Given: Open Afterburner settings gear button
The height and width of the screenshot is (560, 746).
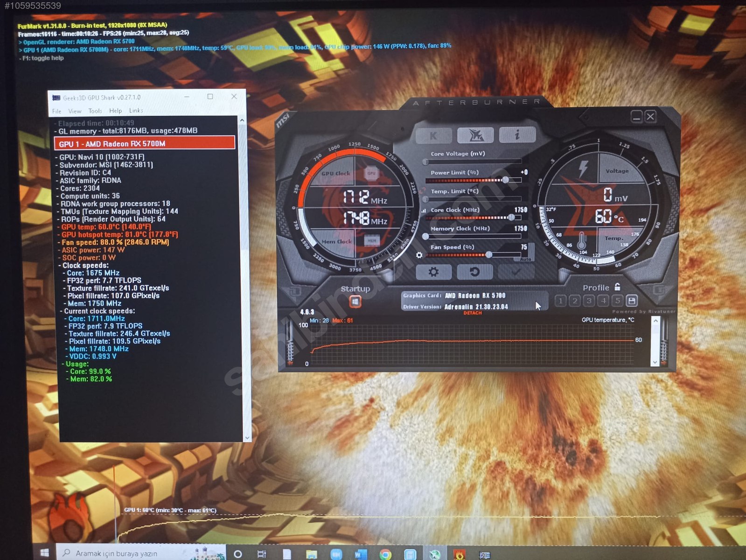Looking at the screenshot, I should coord(433,272).
